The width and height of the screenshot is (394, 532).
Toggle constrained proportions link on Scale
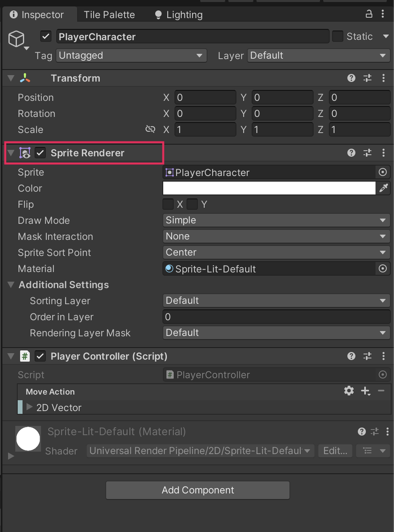click(x=150, y=129)
